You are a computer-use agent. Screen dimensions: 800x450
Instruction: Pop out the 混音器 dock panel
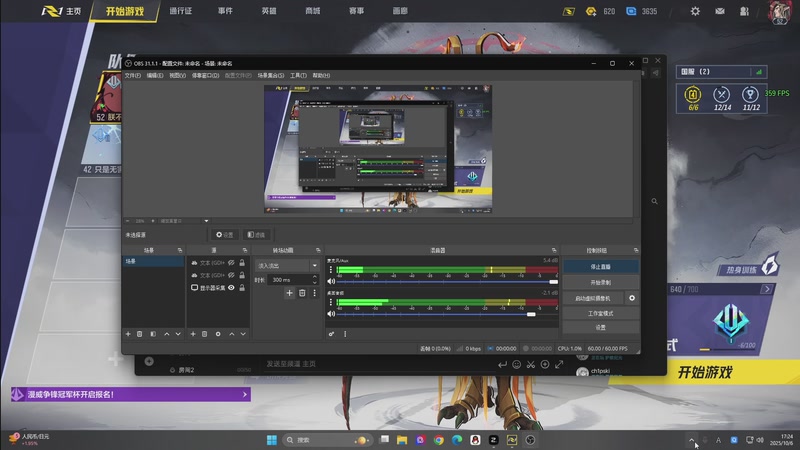554,250
